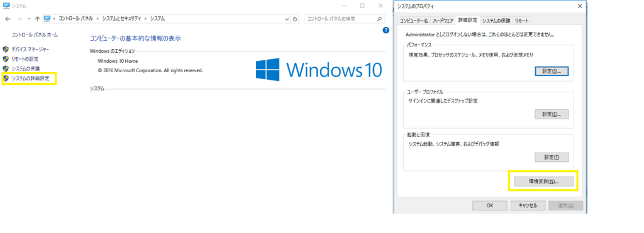
Task: Click shield icon beside システムの保護 link
Action: [6, 68]
